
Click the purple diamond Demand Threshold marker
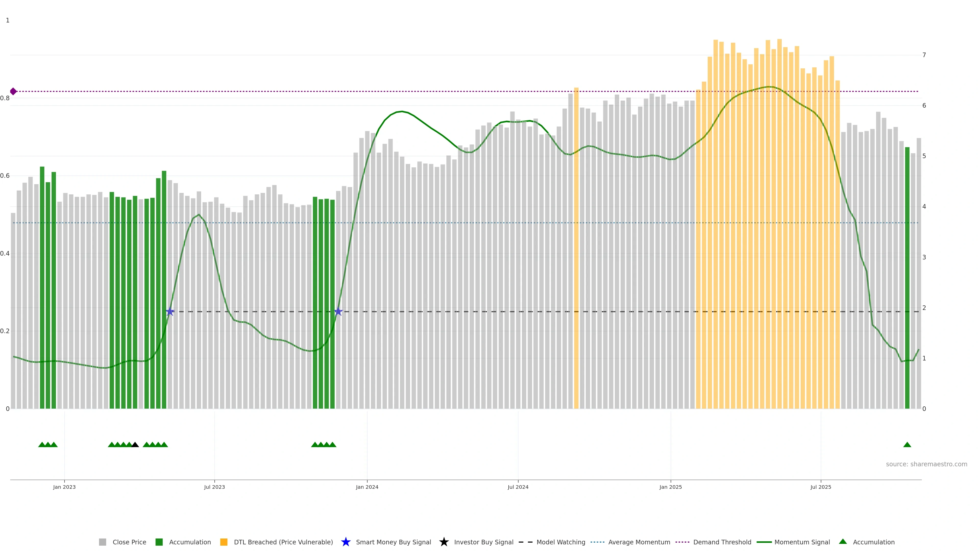13,91
